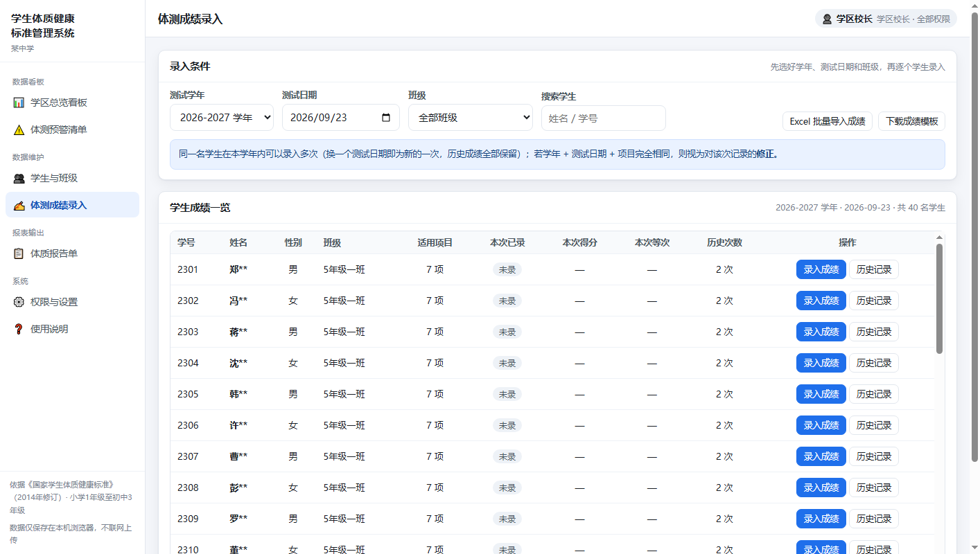Open 使用说明 in the sidebar
The image size is (980, 554).
pos(72,329)
